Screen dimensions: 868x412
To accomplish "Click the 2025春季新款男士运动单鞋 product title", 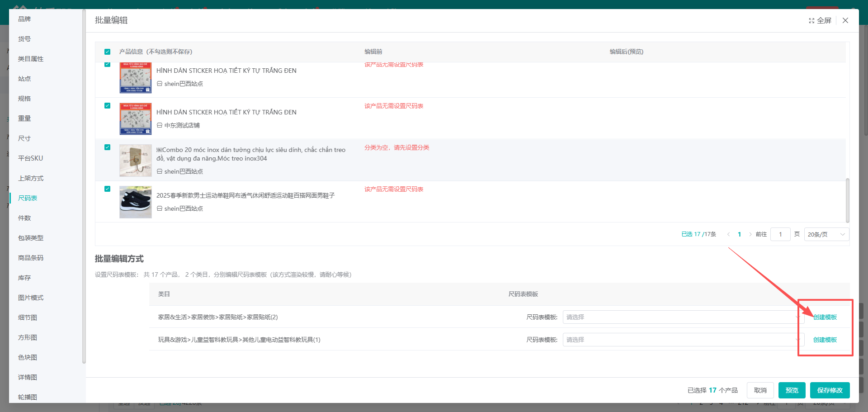I will pos(245,195).
